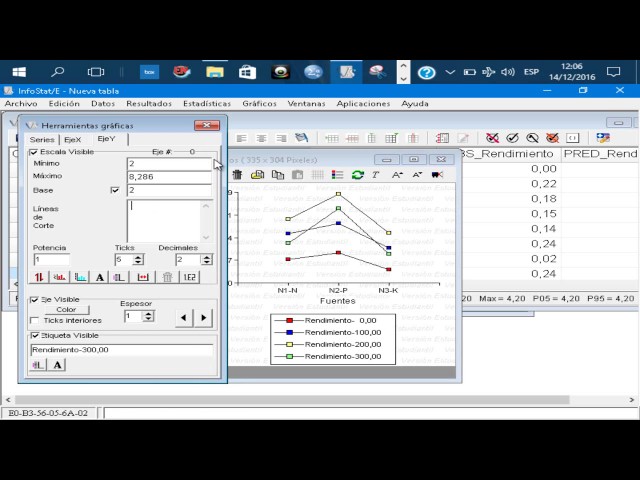
Task: Click the legend icon in graph toolbar
Action: [x=337, y=175]
